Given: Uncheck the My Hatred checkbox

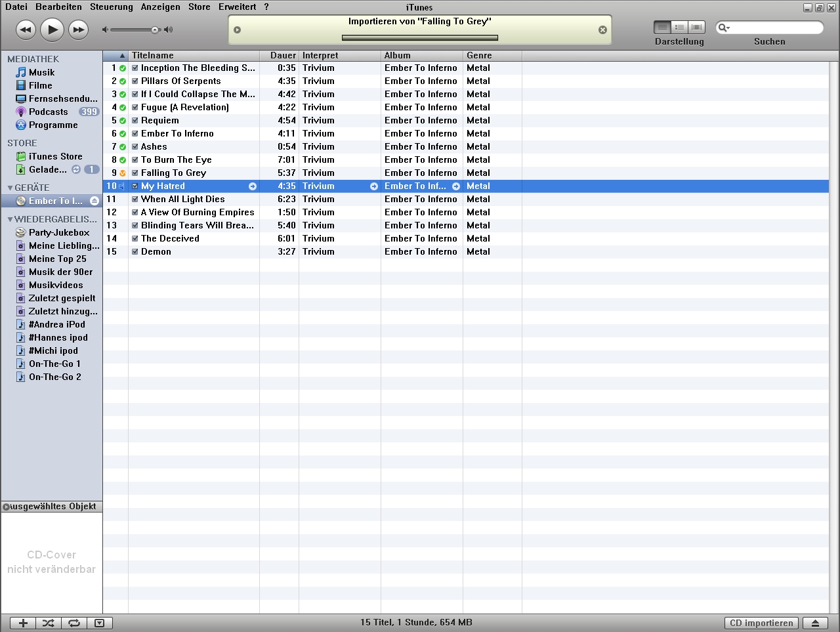Looking at the screenshot, I should point(135,186).
